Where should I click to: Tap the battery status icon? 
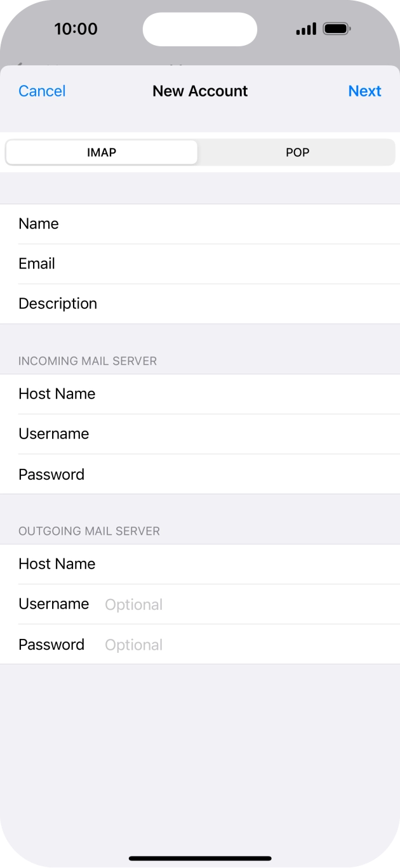pos(335,29)
